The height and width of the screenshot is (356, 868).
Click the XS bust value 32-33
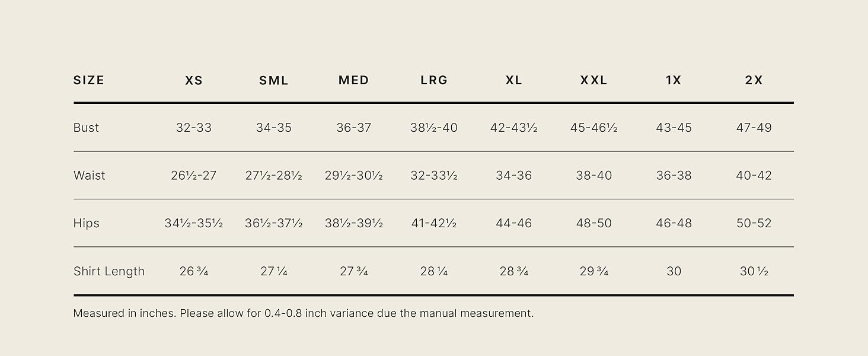coord(194,128)
